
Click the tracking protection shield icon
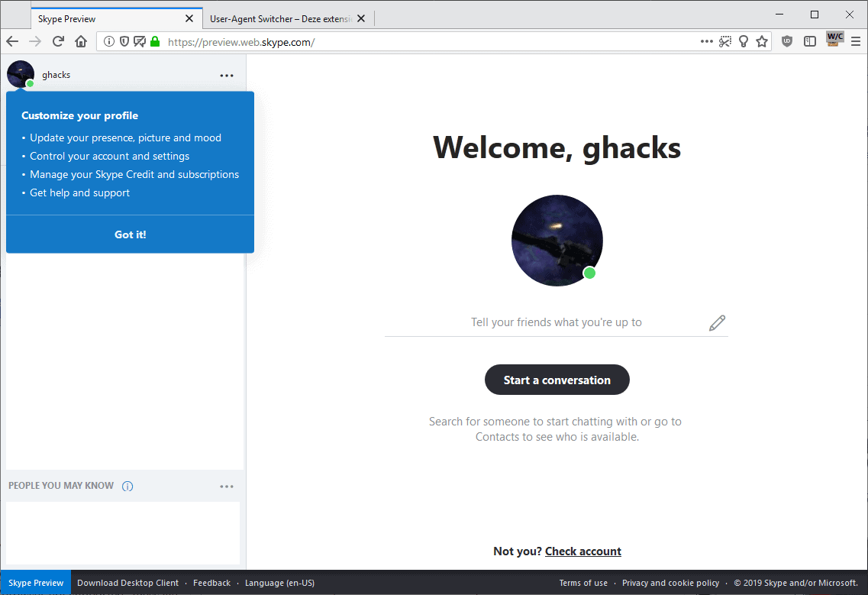tap(124, 41)
